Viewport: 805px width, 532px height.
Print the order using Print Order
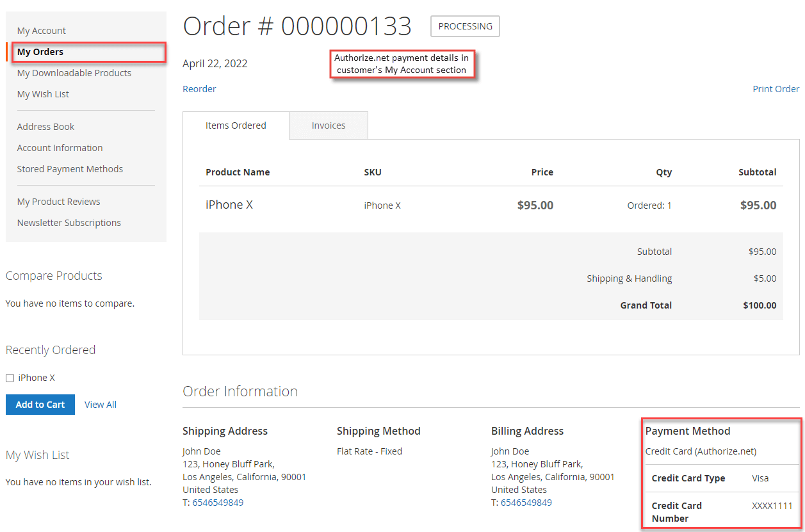776,88
